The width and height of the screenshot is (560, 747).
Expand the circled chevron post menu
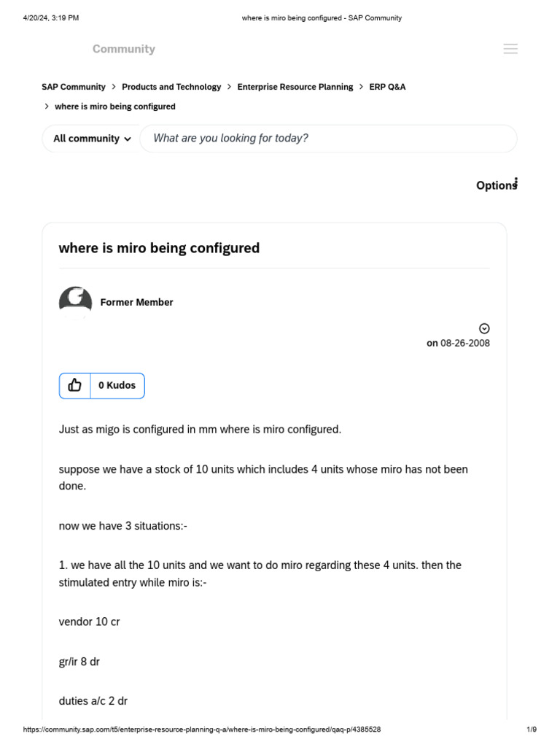[x=484, y=328]
